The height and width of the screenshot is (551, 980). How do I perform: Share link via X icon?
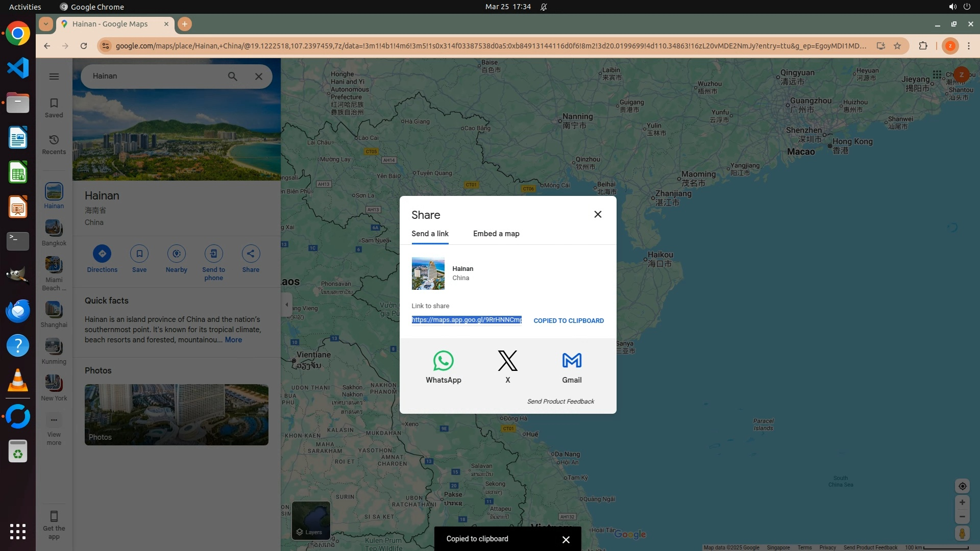(x=507, y=361)
